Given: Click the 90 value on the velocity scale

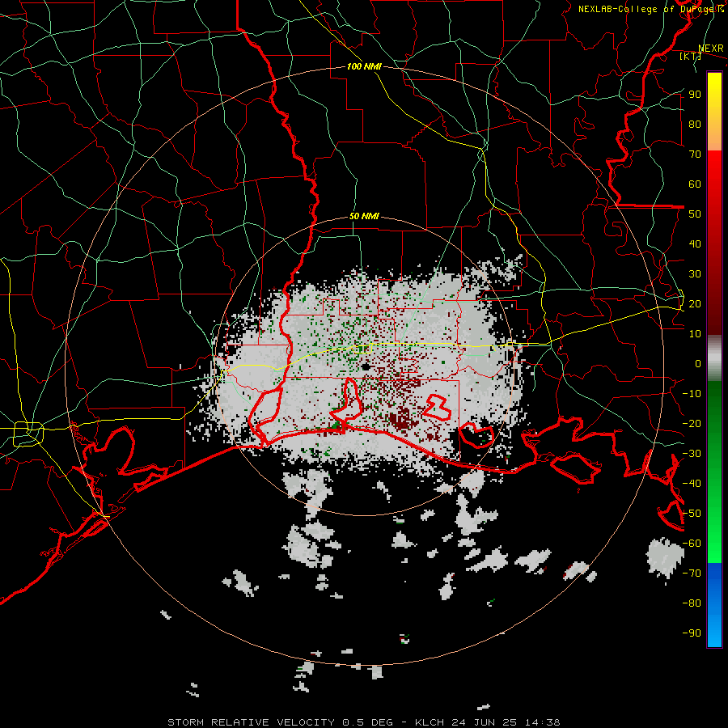Looking at the screenshot, I should 695,95.
